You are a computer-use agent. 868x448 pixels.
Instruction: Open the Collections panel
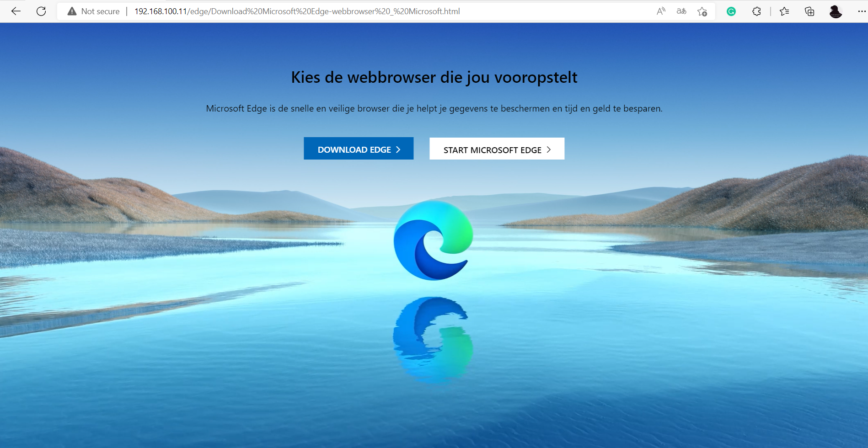[809, 11]
